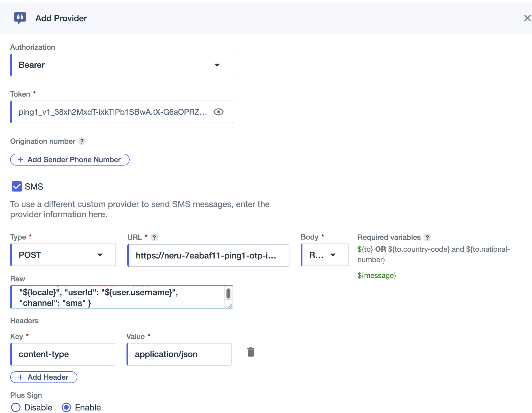Click the URL input field
532x413 pixels.
pos(208,255)
